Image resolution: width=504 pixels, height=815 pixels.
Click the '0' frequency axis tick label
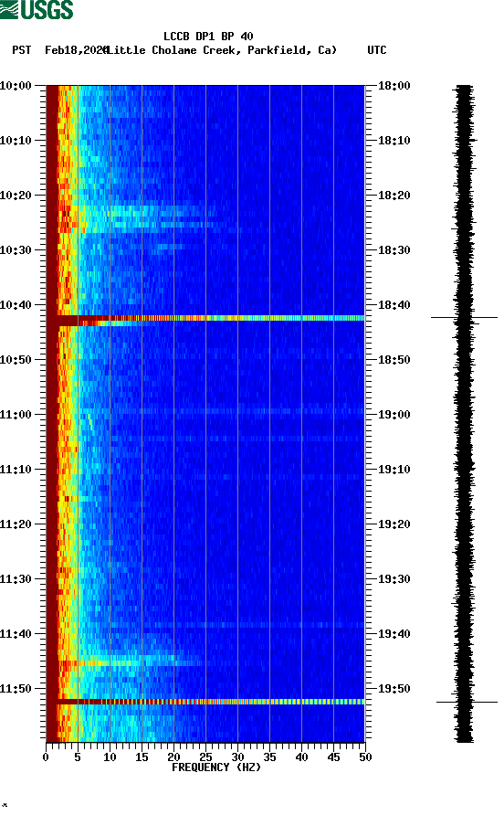tap(46, 757)
